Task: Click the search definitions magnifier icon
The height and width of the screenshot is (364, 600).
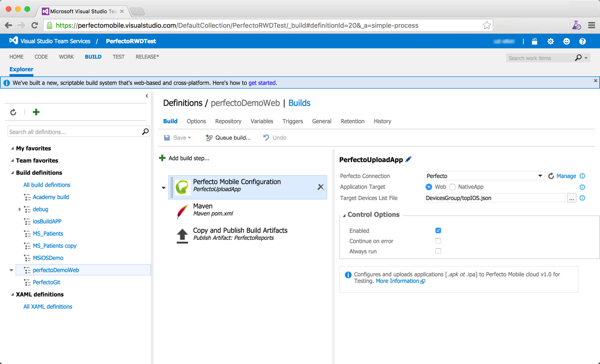Action: [145, 132]
